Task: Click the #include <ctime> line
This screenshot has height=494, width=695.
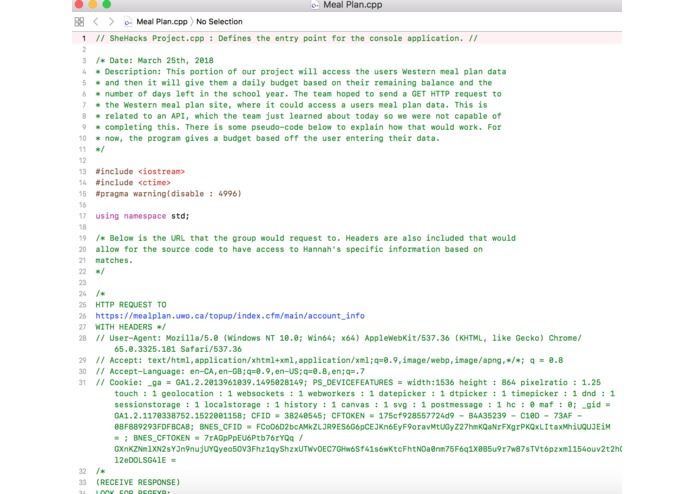Action: [x=133, y=183]
